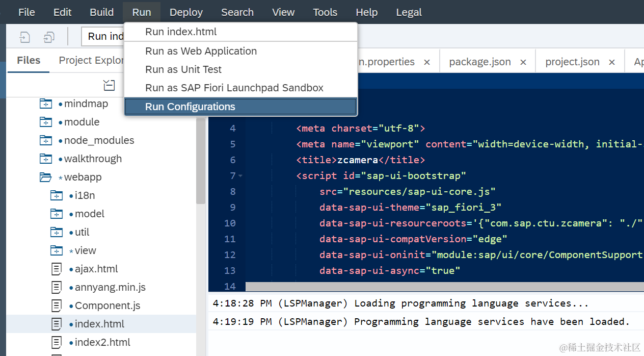This screenshot has height=356, width=644.
Task: Open the Tools menu
Action: (325, 12)
